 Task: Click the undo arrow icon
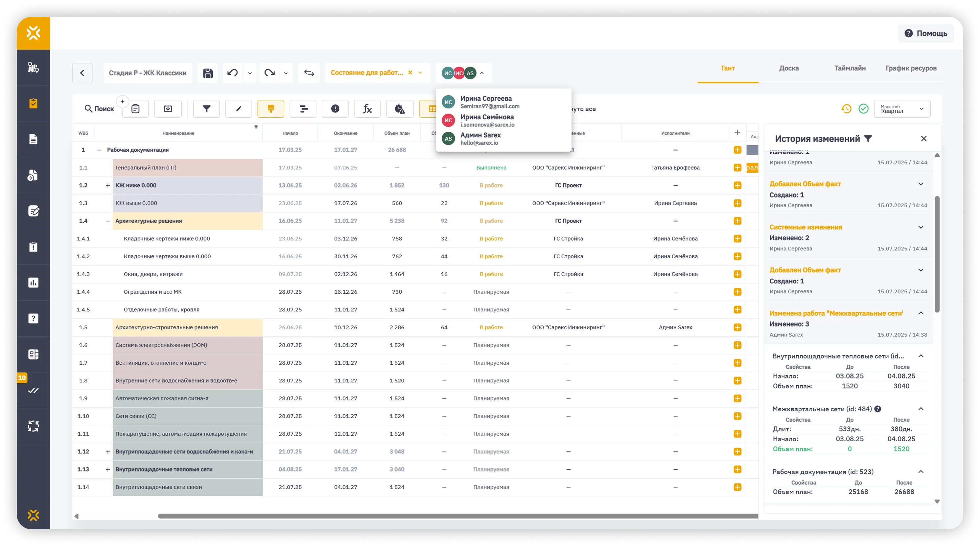click(232, 73)
